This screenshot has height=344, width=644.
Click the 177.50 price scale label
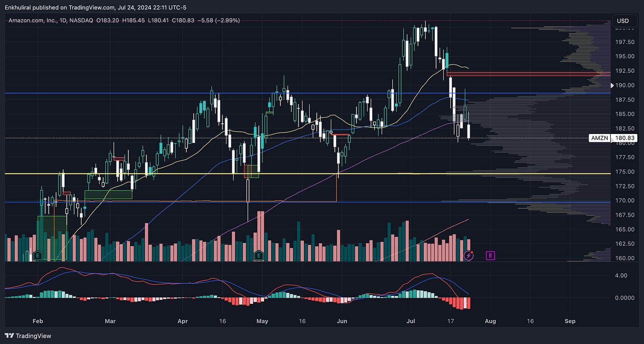(625, 157)
